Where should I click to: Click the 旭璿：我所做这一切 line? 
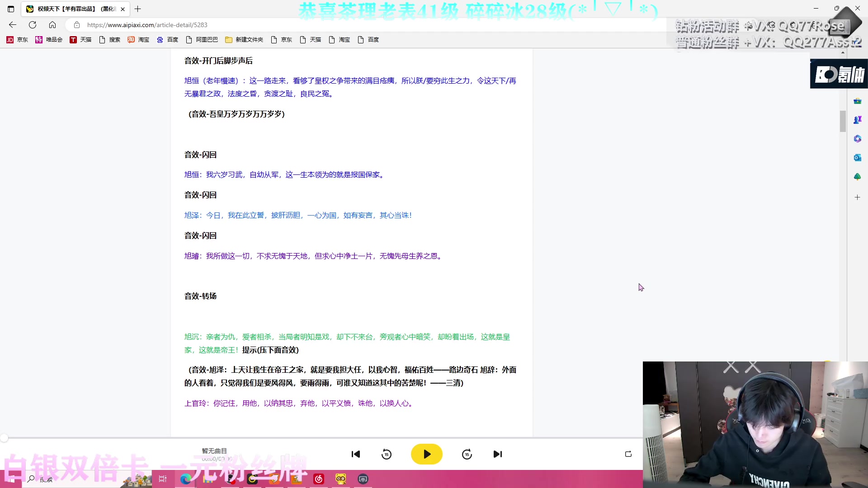[x=314, y=256]
